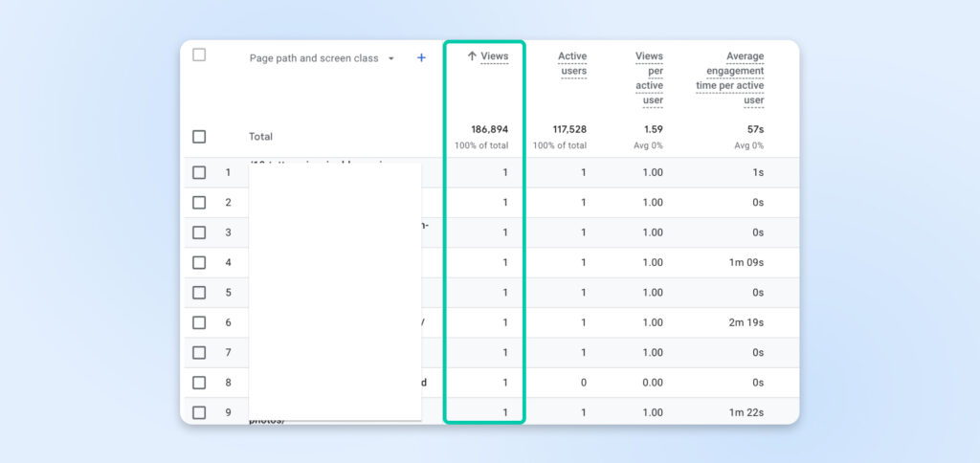Sort by Active users column header

[x=572, y=64]
